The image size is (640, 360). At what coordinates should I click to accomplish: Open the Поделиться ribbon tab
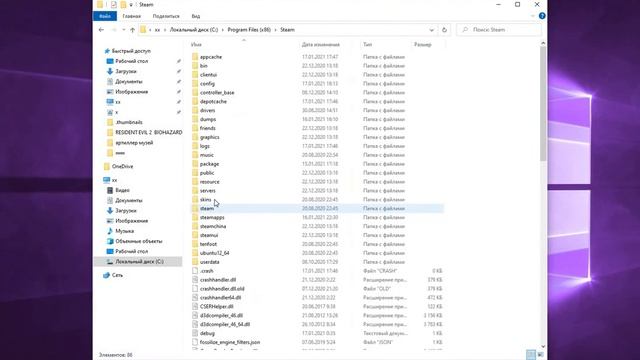coord(166,16)
